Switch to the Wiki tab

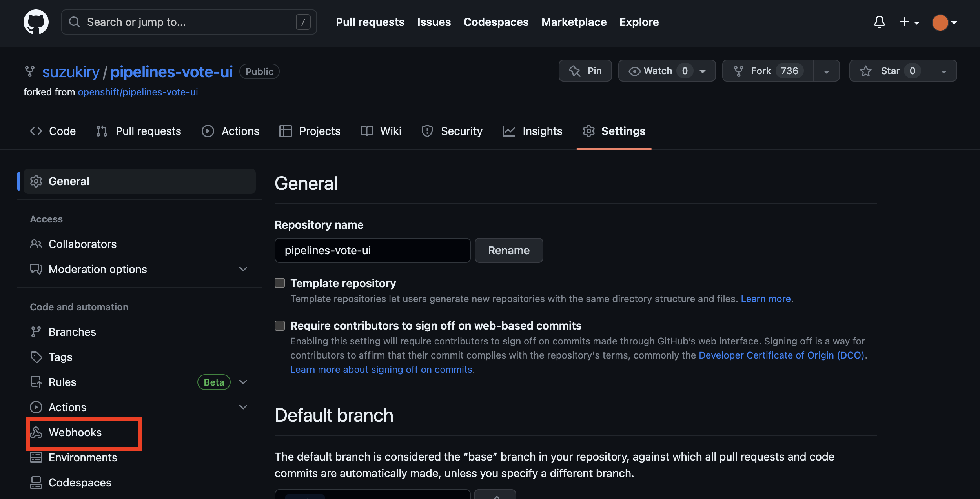coord(381,131)
